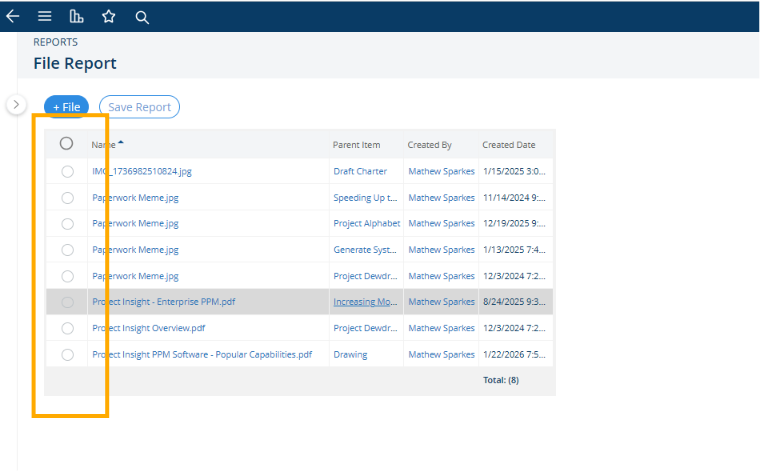
Task: Select the Project Alphabet row's radio button
Action: [x=67, y=224]
